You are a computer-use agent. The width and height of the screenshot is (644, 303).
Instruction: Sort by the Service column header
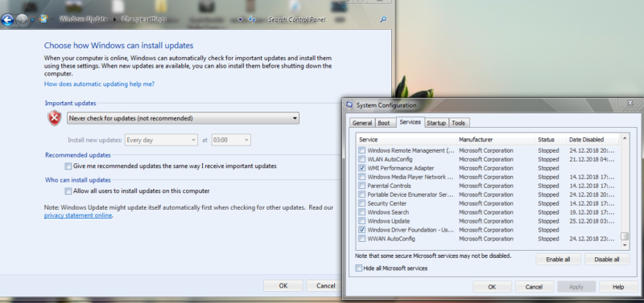tap(406, 139)
